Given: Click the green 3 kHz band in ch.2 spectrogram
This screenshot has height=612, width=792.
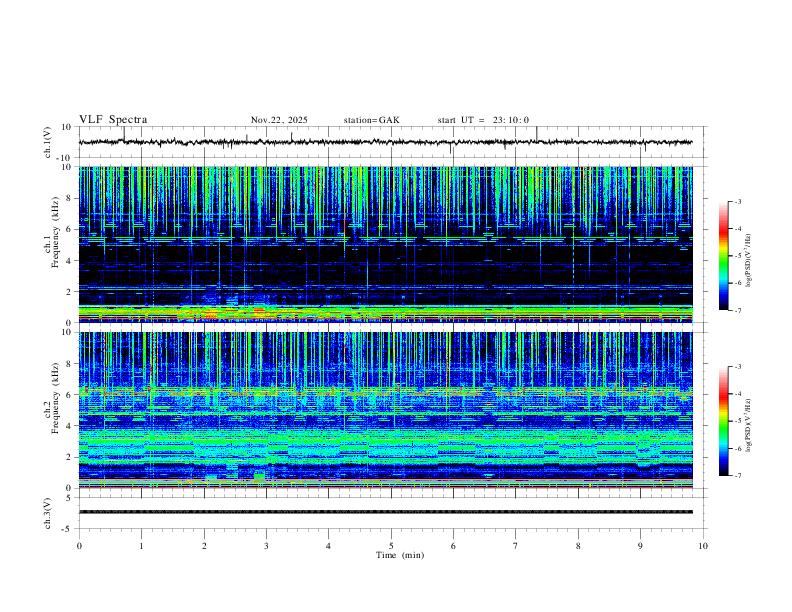Looking at the screenshot, I should tap(386, 440).
